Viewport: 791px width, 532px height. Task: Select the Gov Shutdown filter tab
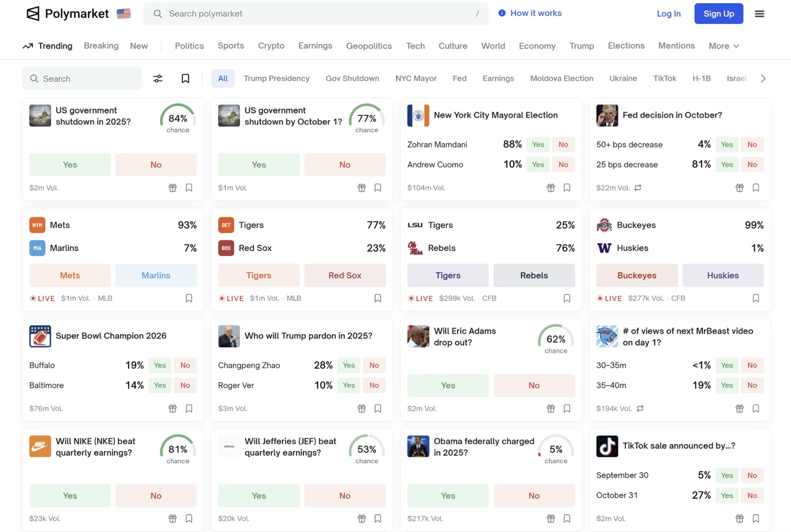[352, 78]
